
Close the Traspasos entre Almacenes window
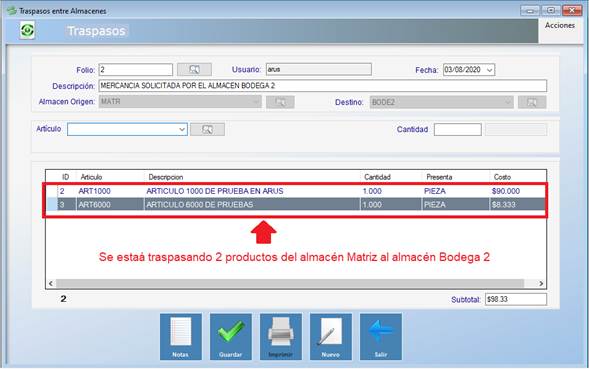[572, 11]
